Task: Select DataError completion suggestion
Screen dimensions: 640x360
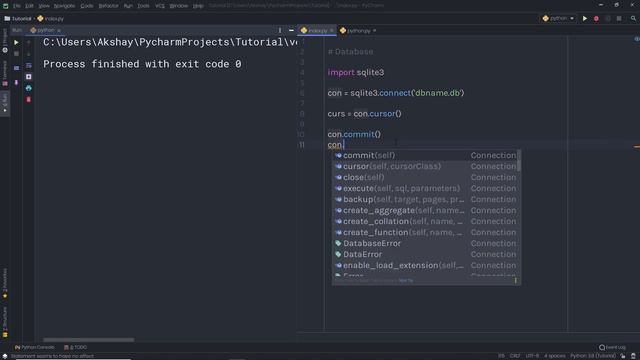Action: (x=425, y=255)
